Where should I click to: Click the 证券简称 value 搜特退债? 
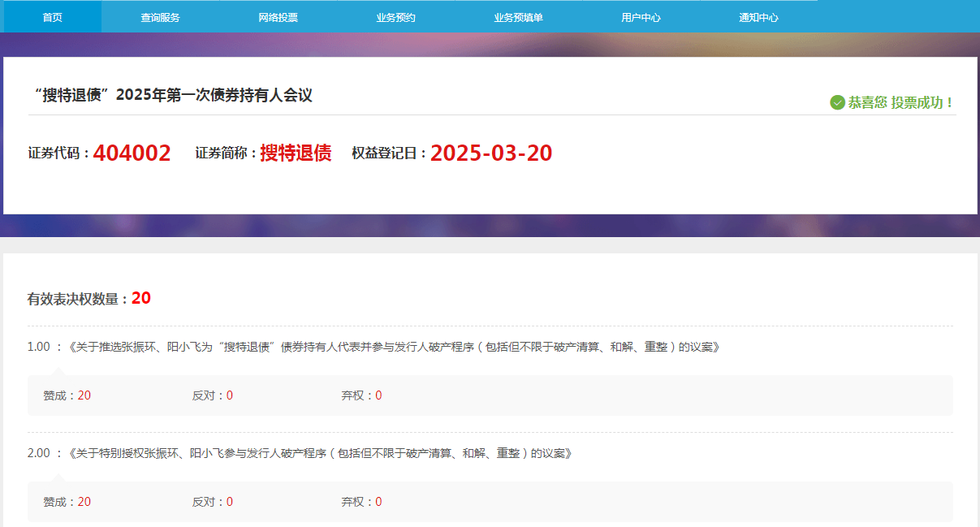click(x=296, y=153)
